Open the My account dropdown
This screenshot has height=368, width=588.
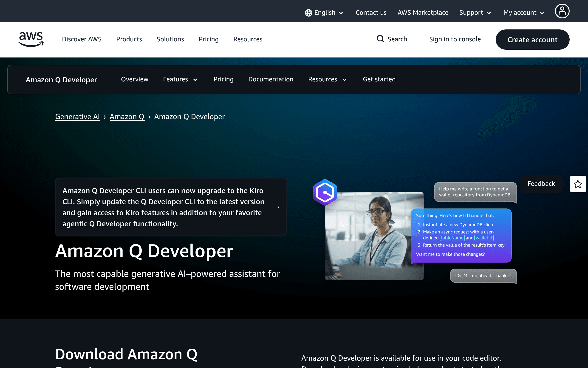pos(524,13)
